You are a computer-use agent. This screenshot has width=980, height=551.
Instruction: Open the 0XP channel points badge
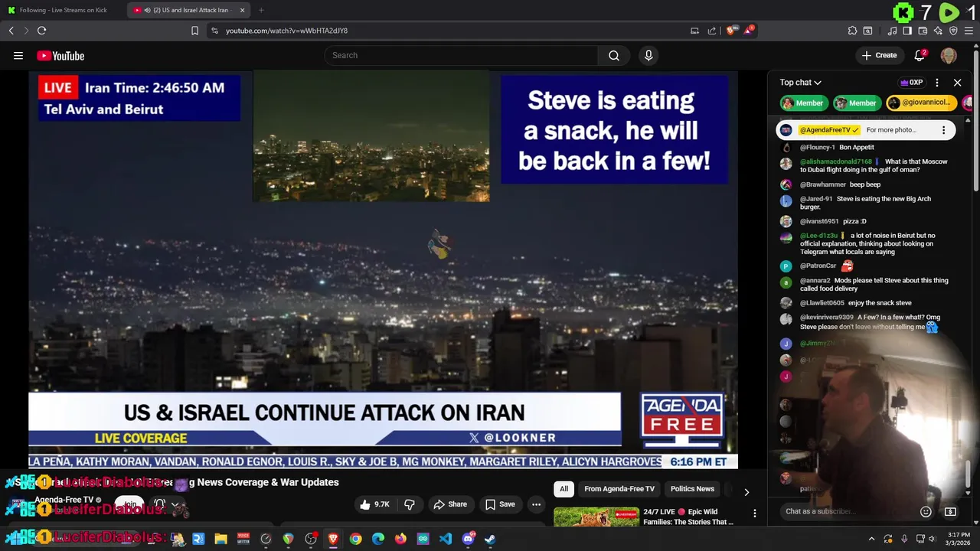911,83
